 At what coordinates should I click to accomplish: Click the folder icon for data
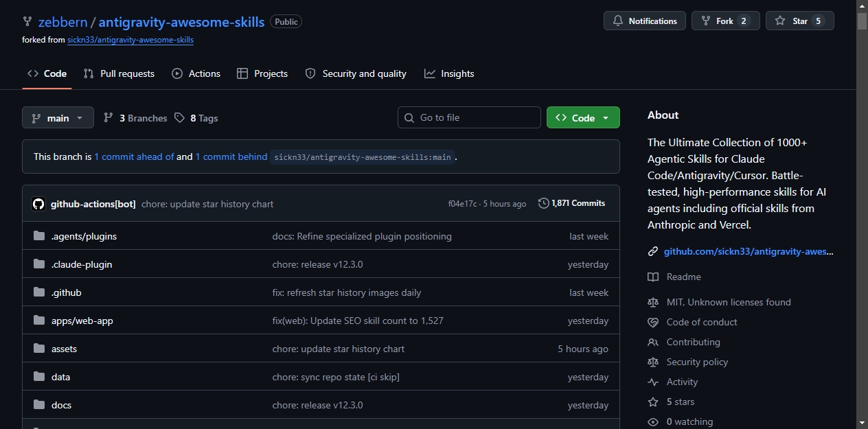[39, 377]
